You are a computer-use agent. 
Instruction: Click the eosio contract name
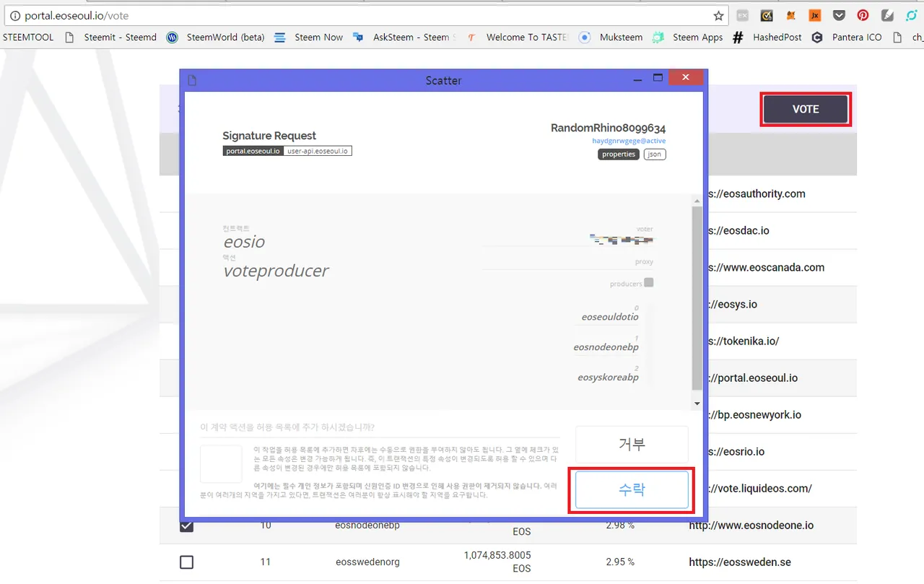[x=244, y=242]
